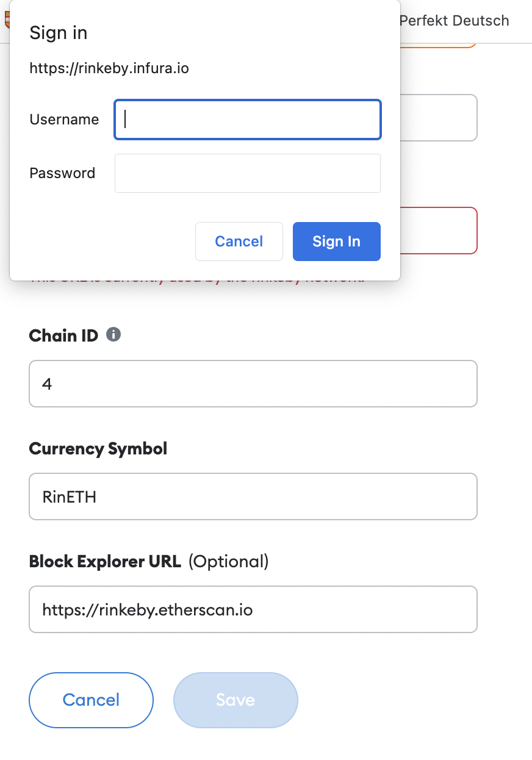Click the Password input box
This screenshot has height=760, width=532.
coord(248,173)
